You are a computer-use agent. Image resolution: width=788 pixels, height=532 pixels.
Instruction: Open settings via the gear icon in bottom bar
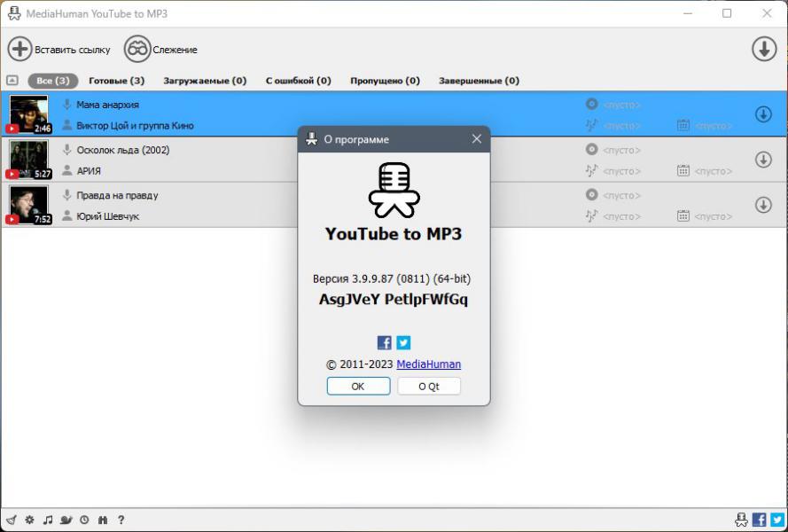(x=29, y=520)
